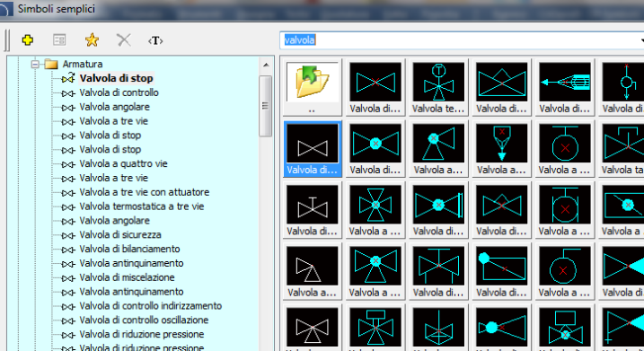644x351 pixels.
Task: Click the <T> text icon
Action: pyautogui.click(x=155, y=40)
